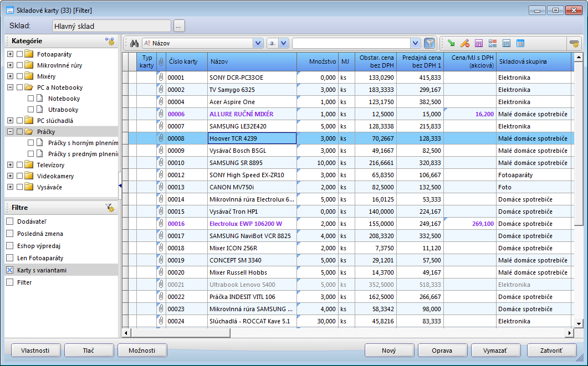Image resolution: width=588 pixels, height=366 pixels.
Task: Click the blue calendar-style grid icon
Action: [520, 43]
